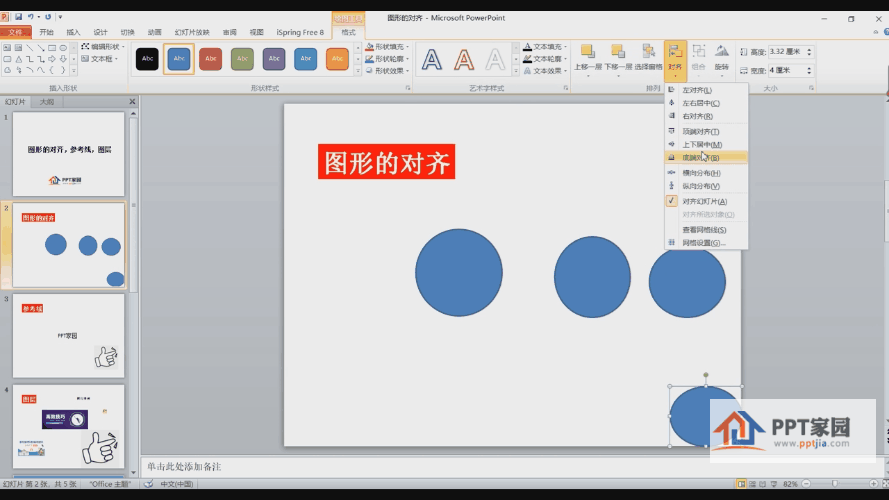Select the right arrow shape
The image size is (889, 500).
(52, 59)
